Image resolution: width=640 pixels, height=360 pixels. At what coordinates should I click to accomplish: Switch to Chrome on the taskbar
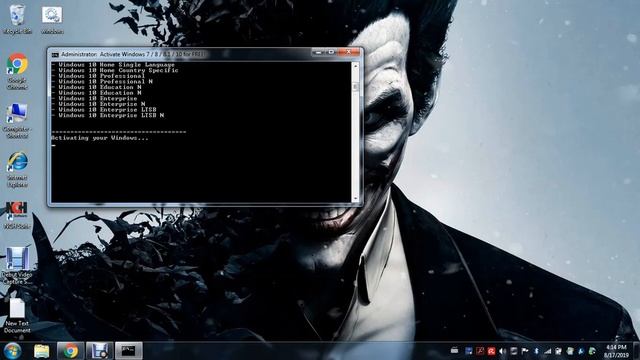pyautogui.click(x=70, y=351)
